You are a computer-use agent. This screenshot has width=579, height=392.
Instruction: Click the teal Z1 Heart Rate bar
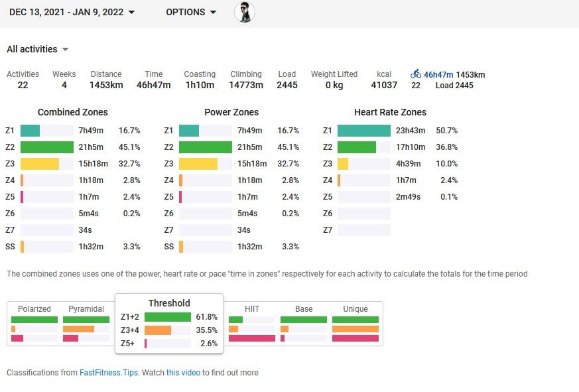[364, 131]
